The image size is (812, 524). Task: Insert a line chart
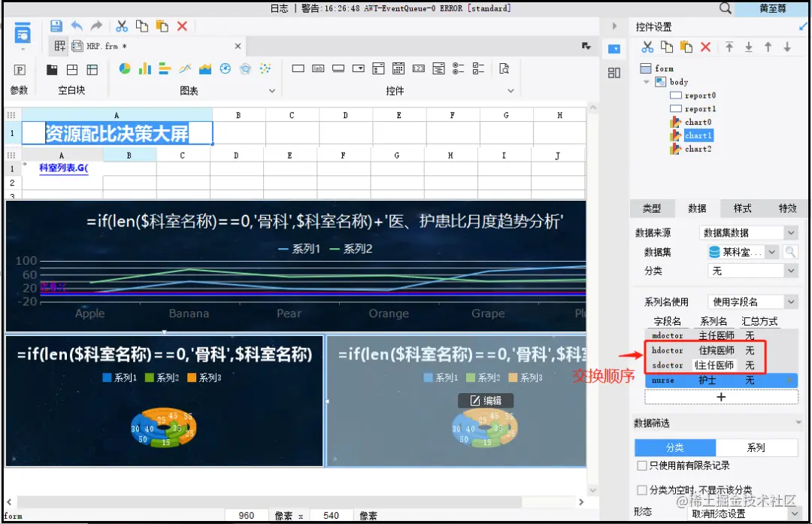186,68
